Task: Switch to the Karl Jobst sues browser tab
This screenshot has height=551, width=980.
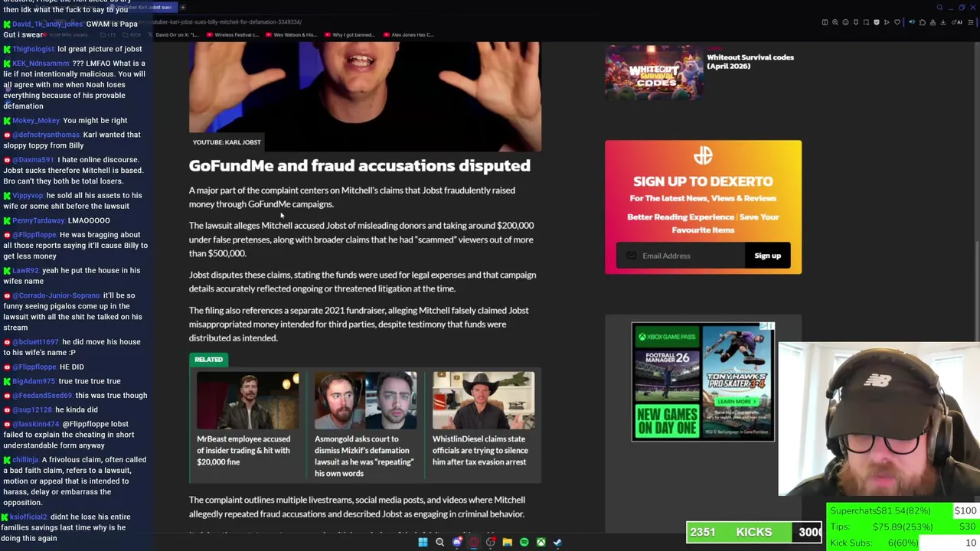Action: [x=142, y=7]
